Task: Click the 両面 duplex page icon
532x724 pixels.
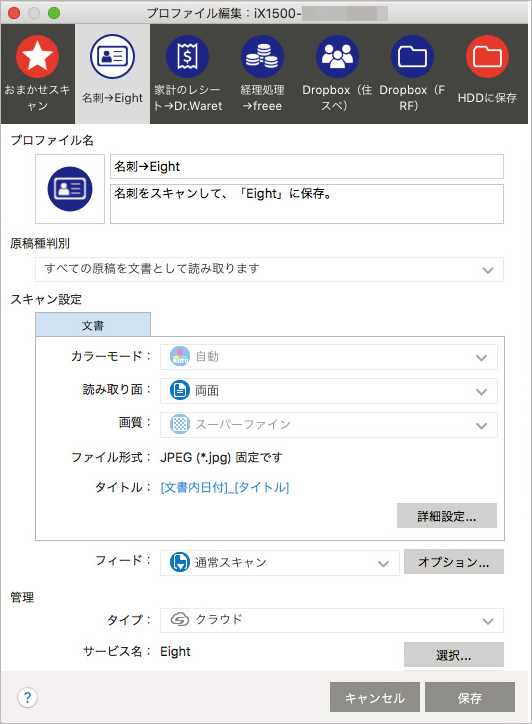Action: [x=180, y=391]
